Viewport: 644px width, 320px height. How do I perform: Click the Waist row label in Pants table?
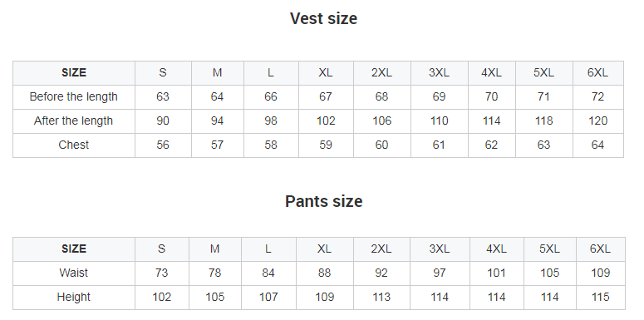(73, 273)
